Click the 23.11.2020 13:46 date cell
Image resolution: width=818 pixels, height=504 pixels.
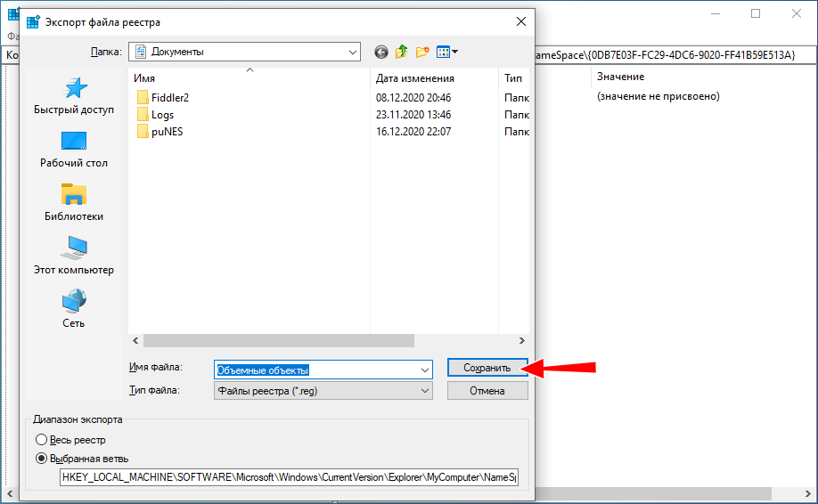(413, 115)
